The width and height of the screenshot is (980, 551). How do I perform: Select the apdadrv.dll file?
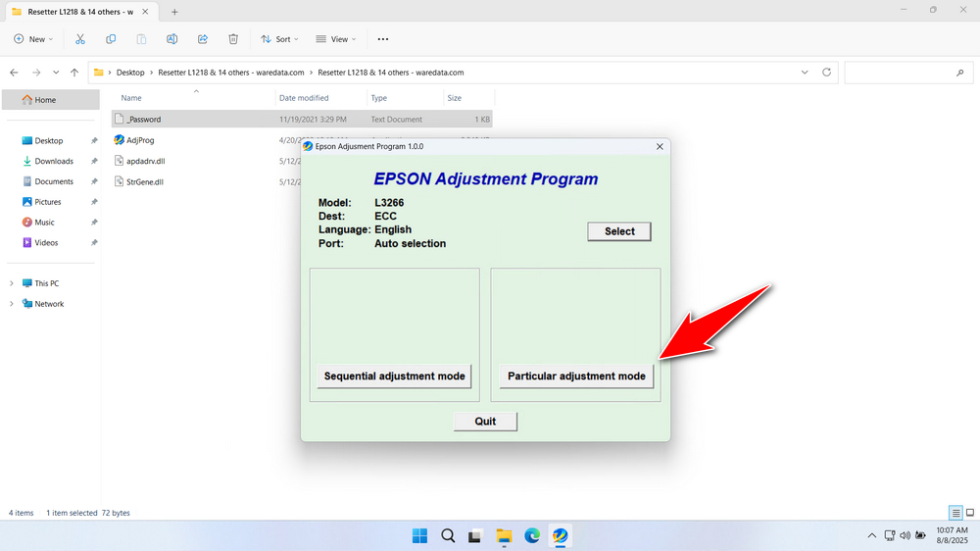[145, 162]
